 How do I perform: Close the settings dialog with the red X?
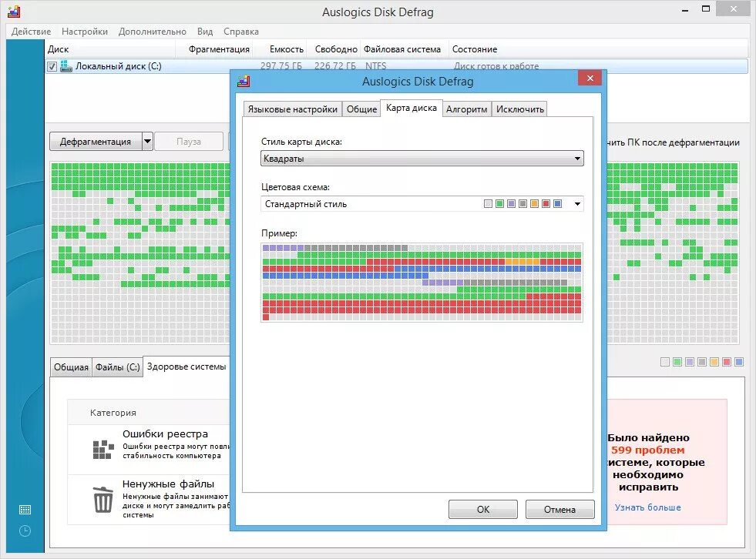590,78
